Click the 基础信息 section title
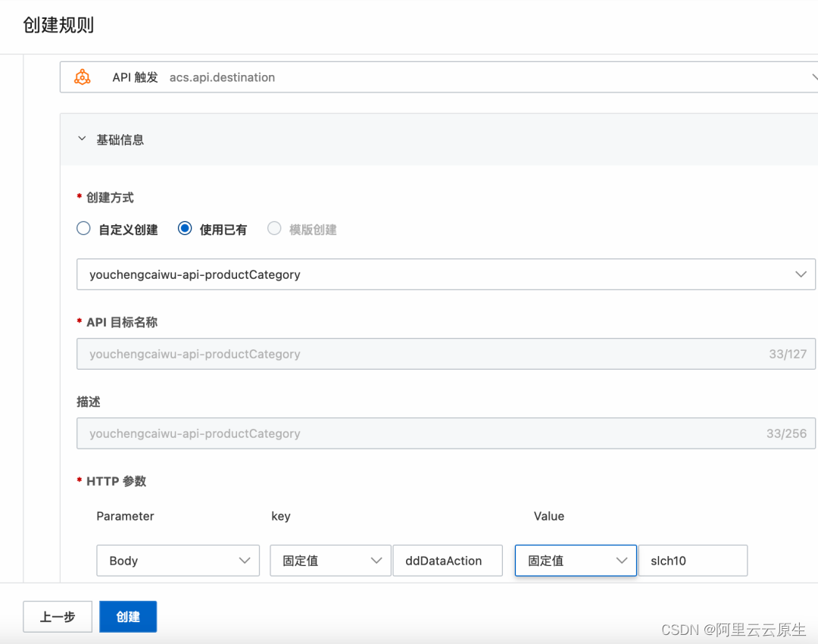This screenshot has height=644, width=818. (120, 140)
